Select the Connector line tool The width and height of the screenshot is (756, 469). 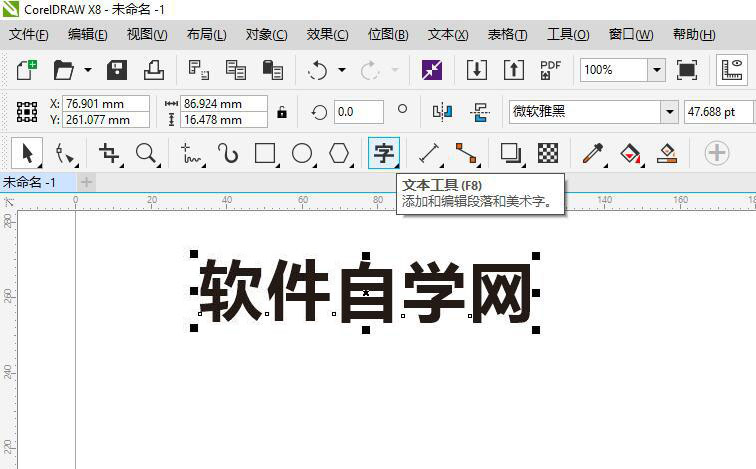point(466,153)
